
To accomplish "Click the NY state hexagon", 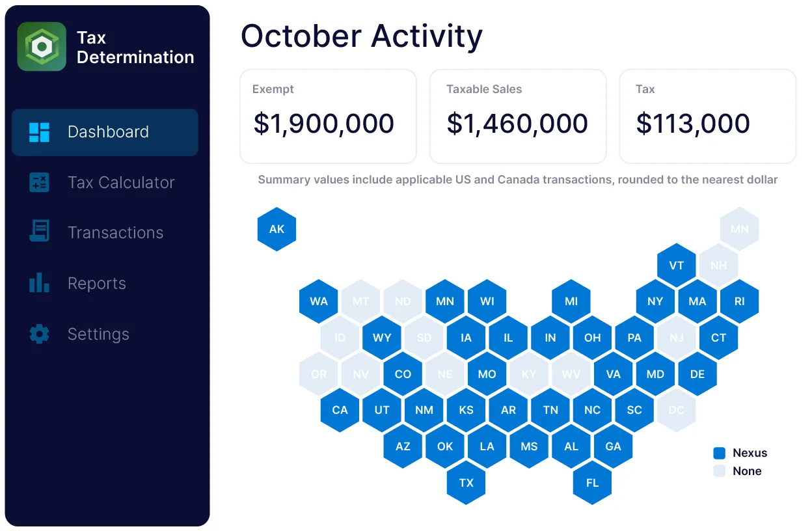I will pyautogui.click(x=655, y=301).
